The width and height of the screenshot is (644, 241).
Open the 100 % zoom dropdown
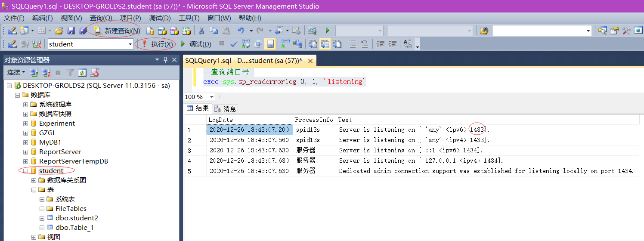212,97
